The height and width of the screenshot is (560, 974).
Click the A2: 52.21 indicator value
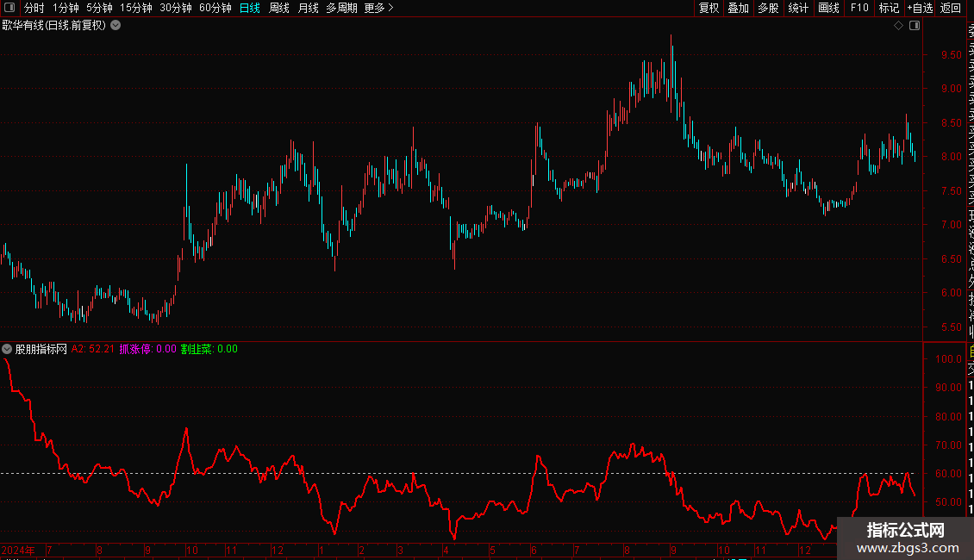[x=93, y=349]
